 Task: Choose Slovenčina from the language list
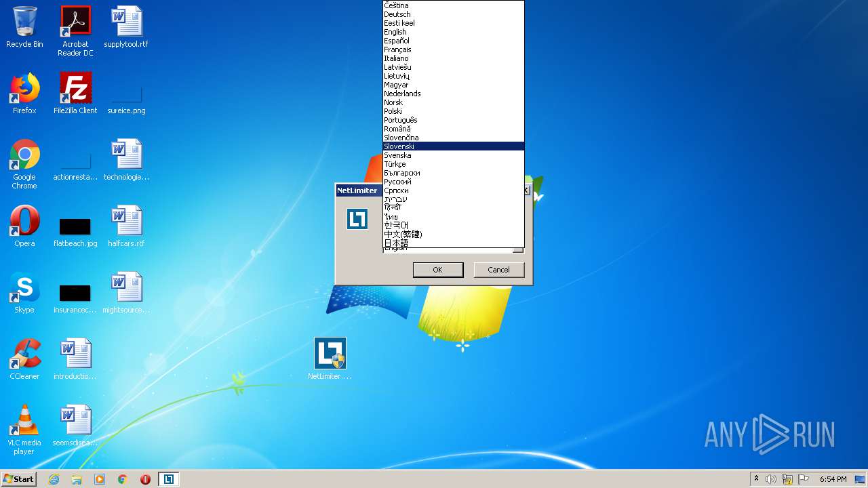click(454, 138)
